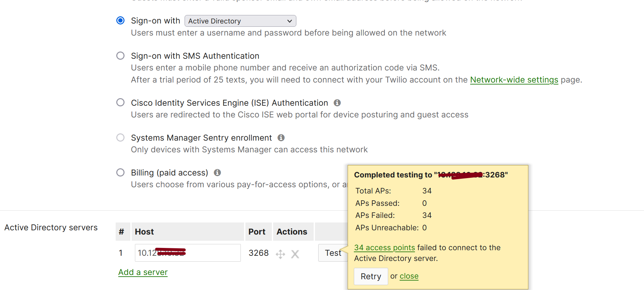644x290 pixels.
Task: Select Systems Manager Sentry enrollment option
Action: click(x=121, y=138)
